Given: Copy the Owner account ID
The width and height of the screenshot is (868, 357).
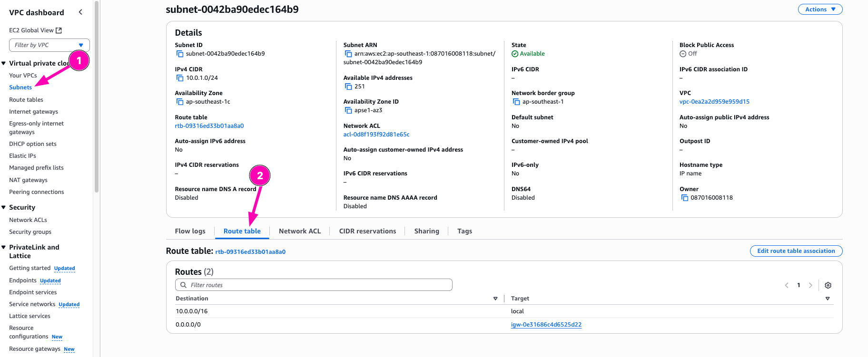Looking at the screenshot, I should click(x=684, y=198).
